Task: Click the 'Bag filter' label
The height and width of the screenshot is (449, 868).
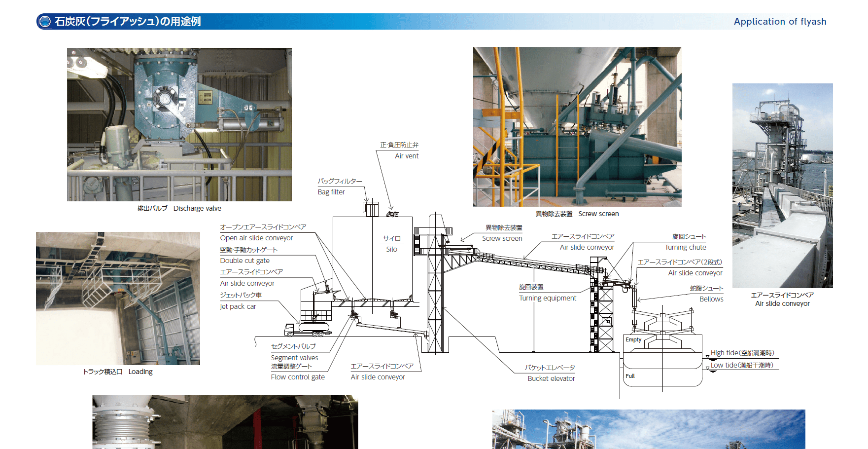Action: tap(331, 192)
